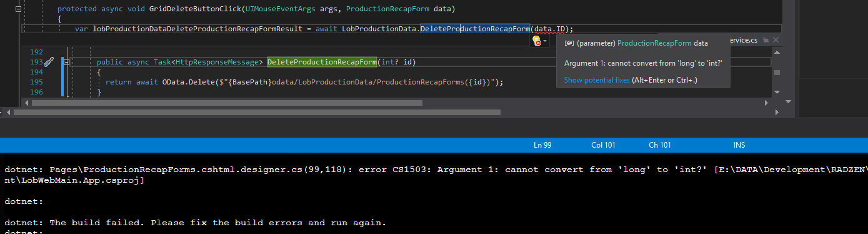The image size is (868, 234).
Task: Click the Ln 99 status bar indicator
Action: [542, 145]
